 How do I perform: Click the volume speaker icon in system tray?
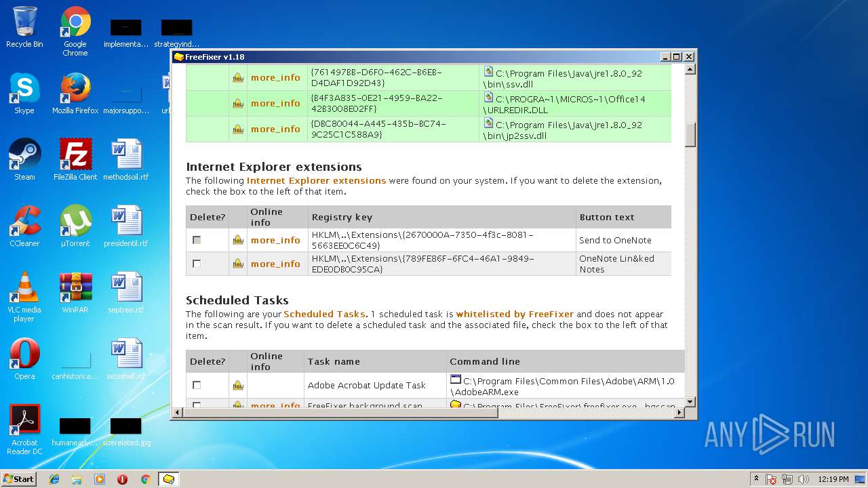click(804, 479)
